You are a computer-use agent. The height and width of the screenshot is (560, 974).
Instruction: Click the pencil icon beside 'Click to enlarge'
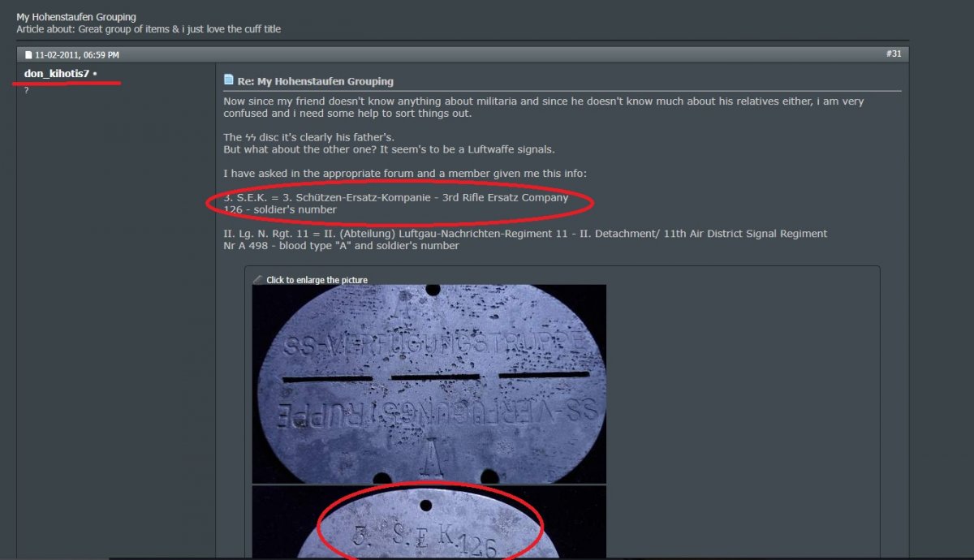coord(257,279)
